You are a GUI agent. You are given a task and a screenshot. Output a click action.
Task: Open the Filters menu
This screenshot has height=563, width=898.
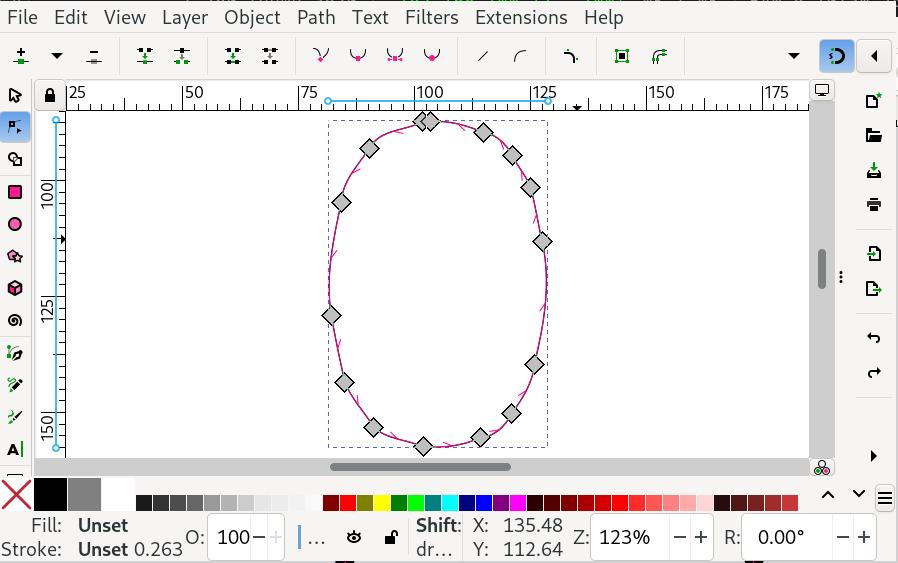[432, 17]
